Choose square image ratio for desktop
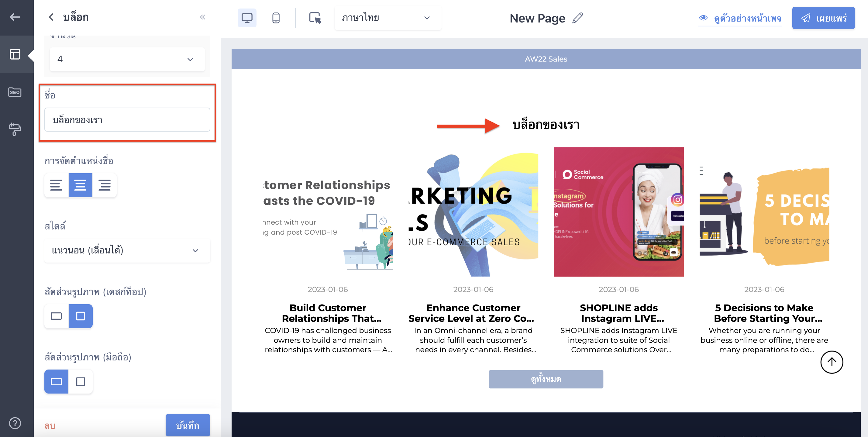The image size is (868, 437). click(81, 316)
